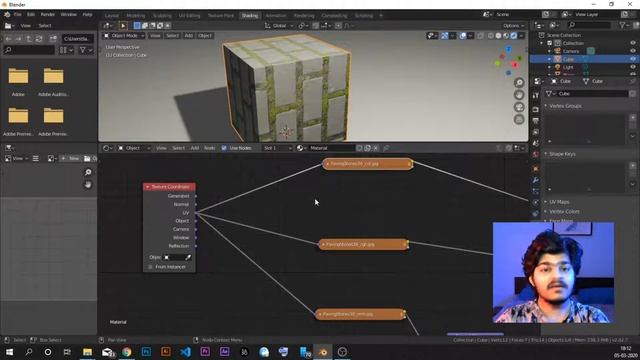Hide the Collection in outliner
Image resolution: width=640 pixels, height=360 pixels.
pyautogui.click(x=633, y=43)
